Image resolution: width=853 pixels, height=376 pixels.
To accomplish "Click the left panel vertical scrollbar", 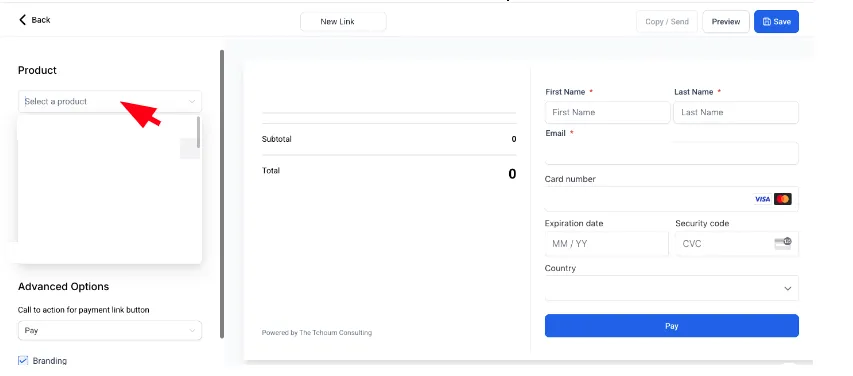I will pyautogui.click(x=222, y=194).
